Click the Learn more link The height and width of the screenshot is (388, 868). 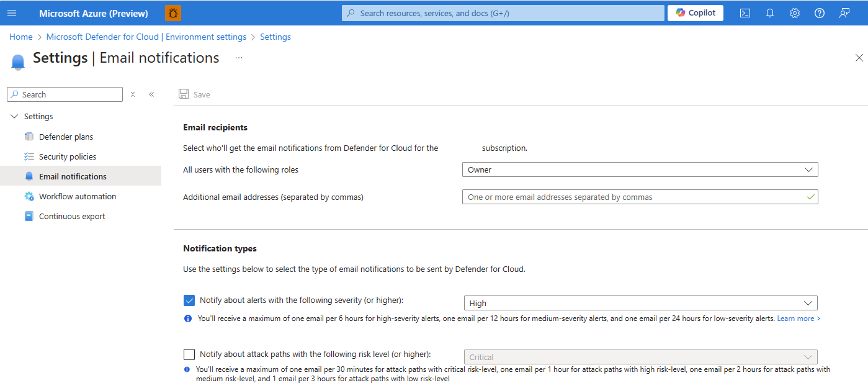799,318
